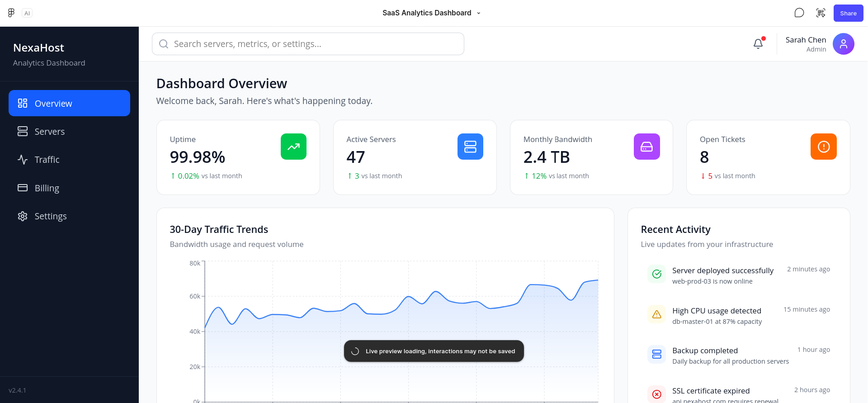The image size is (868, 403).
Task: Click the 60k axis label on chart
Action: 195,296
